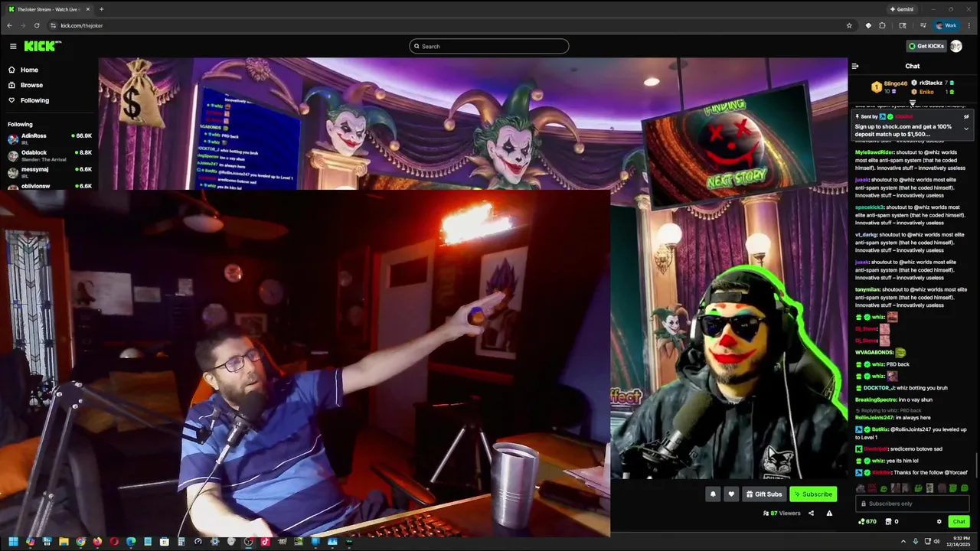The image size is (980, 551).
Task: Report the stream with warning icon
Action: point(829,513)
